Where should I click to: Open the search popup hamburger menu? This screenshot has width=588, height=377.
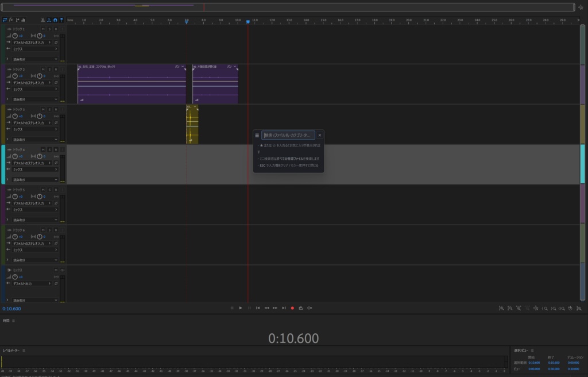257,135
